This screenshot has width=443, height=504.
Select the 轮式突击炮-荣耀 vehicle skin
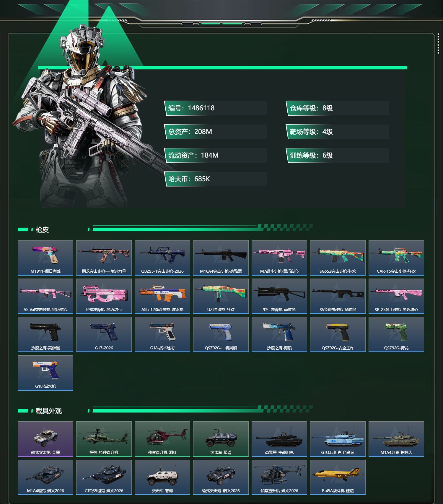pos(45,439)
